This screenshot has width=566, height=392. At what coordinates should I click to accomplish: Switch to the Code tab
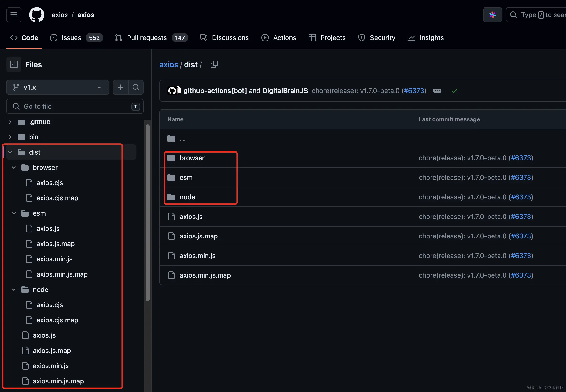[24, 38]
